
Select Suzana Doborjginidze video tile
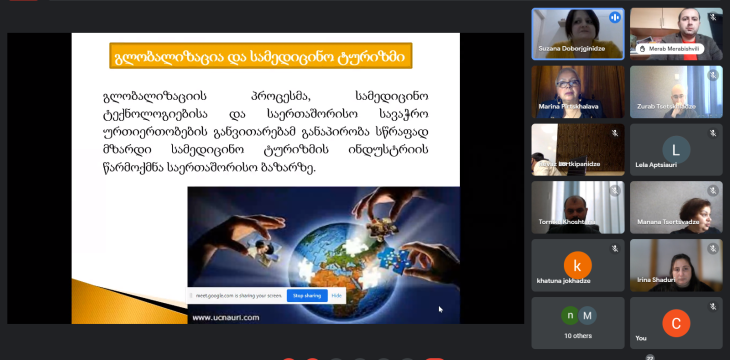click(x=578, y=34)
